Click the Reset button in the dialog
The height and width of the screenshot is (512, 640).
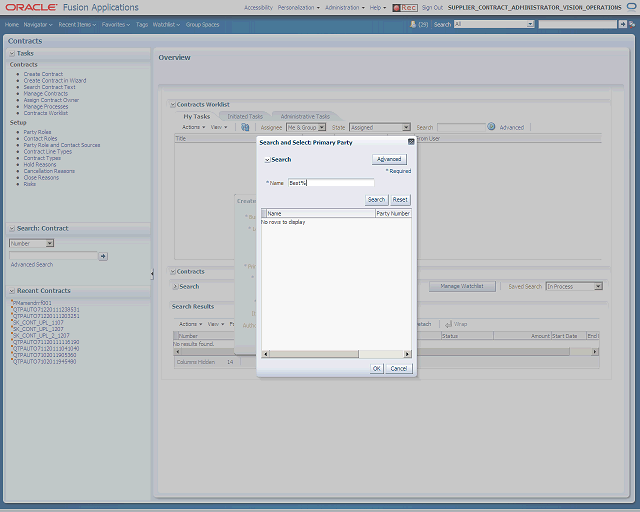coord(400,200)
